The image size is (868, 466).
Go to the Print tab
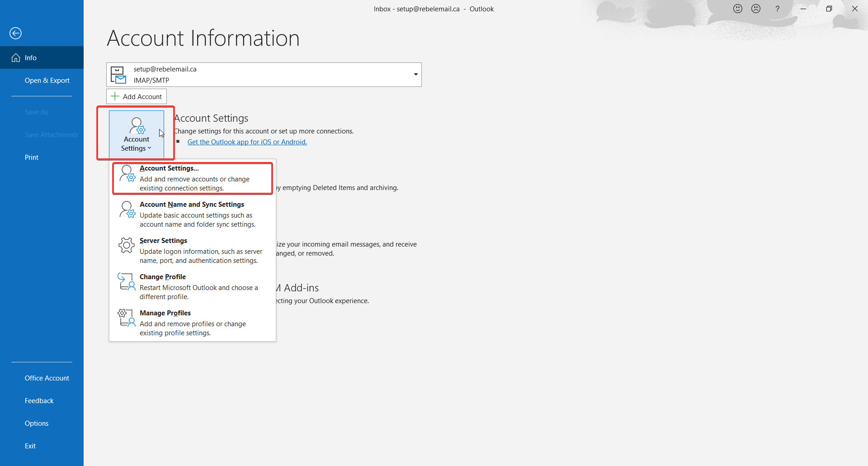point(42,157)
